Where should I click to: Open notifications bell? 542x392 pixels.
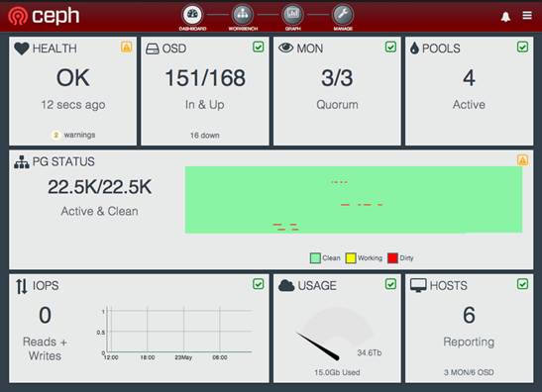click(505, 16)
